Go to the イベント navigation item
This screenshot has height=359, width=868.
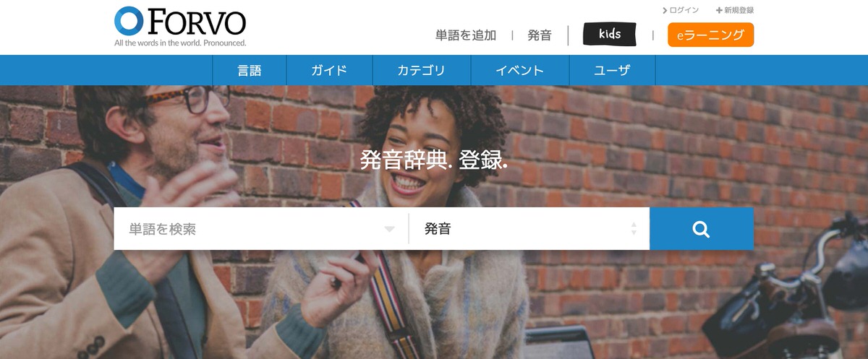pos(520,70)
